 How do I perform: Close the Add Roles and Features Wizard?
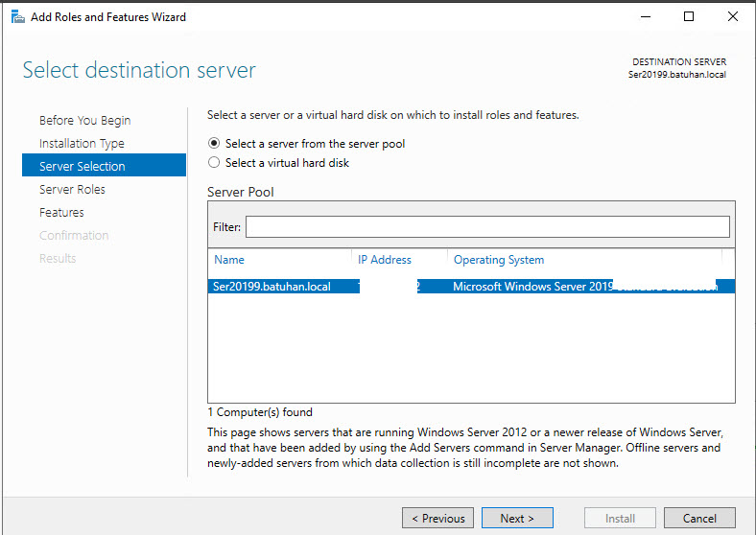[x=731, y=16]
